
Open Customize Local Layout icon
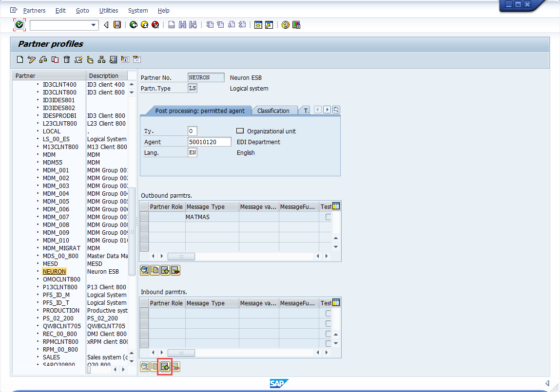[x=296, y=25]
